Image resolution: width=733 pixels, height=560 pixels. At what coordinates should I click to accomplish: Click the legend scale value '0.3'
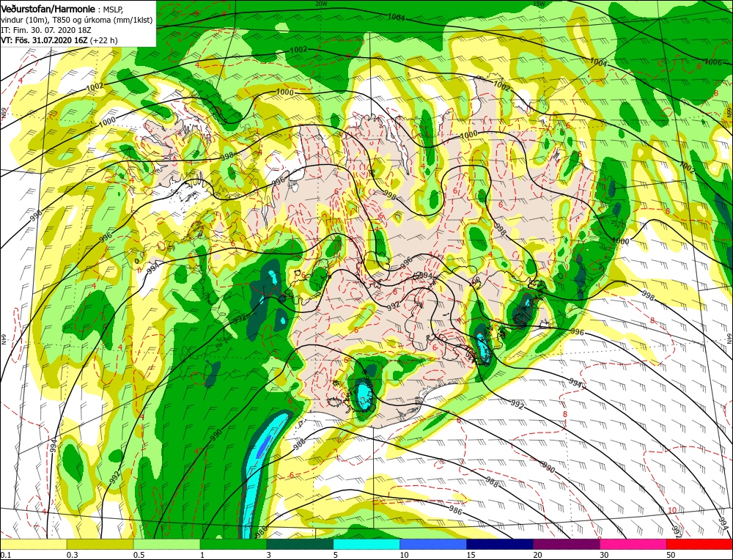click(72, 554)
